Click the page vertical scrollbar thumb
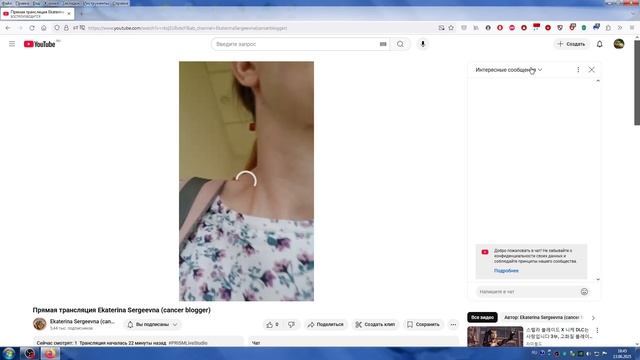 click(x=637, y=83)
